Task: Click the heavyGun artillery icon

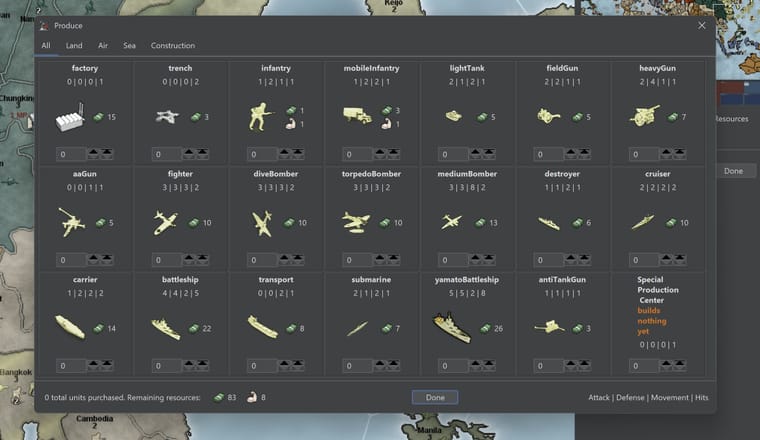Action: (644, 116)
